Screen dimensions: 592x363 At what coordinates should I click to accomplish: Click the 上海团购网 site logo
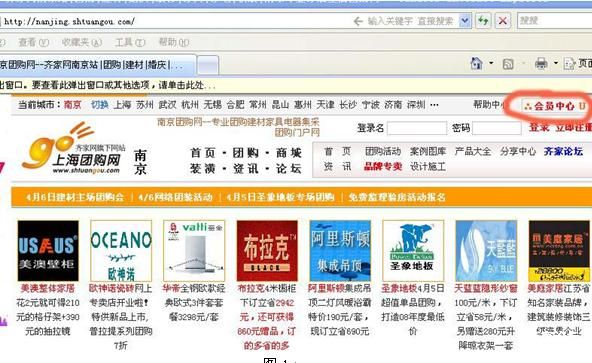74,149
